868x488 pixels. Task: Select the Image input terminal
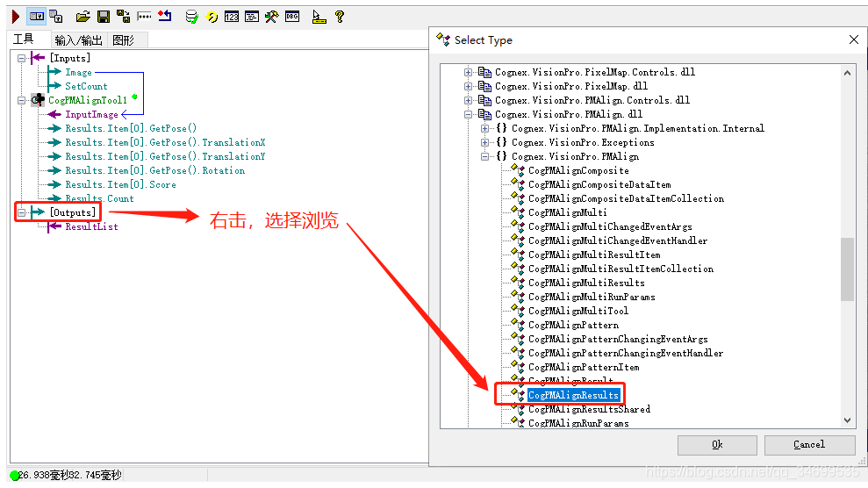pyautogui.click(x=79, y=72)
